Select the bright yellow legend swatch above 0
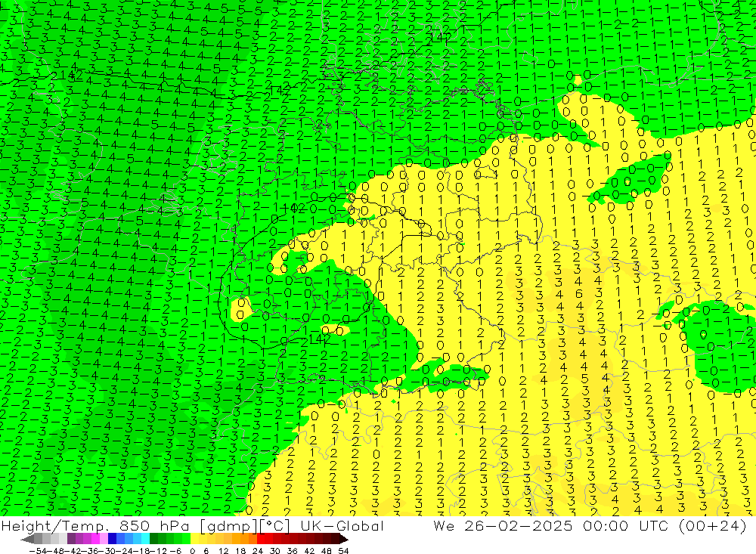The height and width of the screenshot is (554, 756). click(x=195, y=539)
